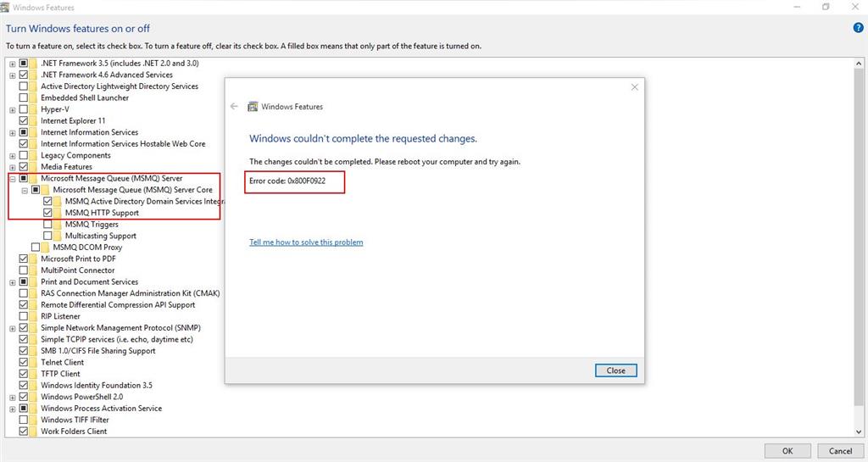
Task: Click the folder icon beside Work Folders Client
Action: pos(34,431)
